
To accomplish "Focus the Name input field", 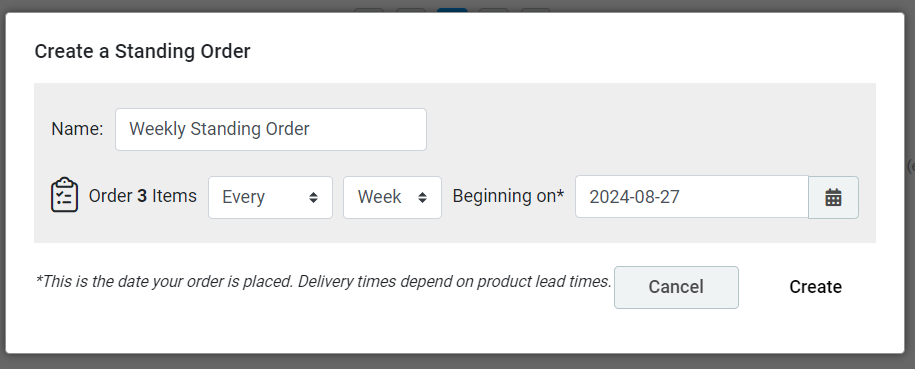I will [x=271, y=129].
